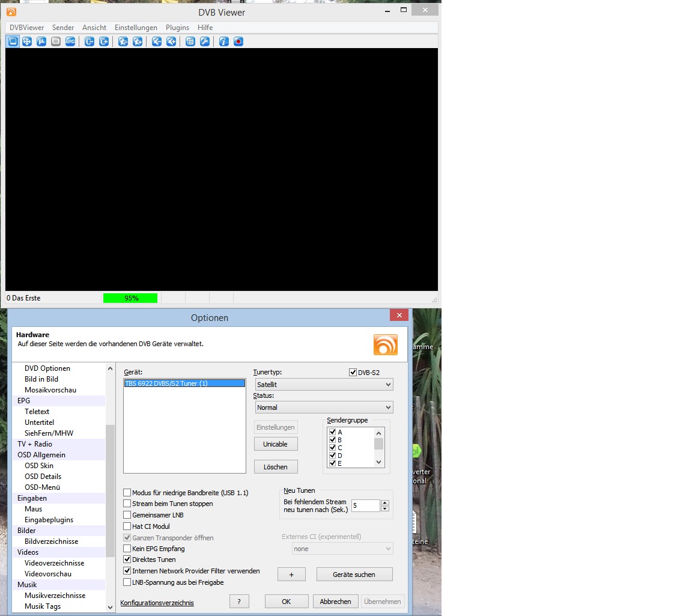Click the Löschen button

[275, 467]
